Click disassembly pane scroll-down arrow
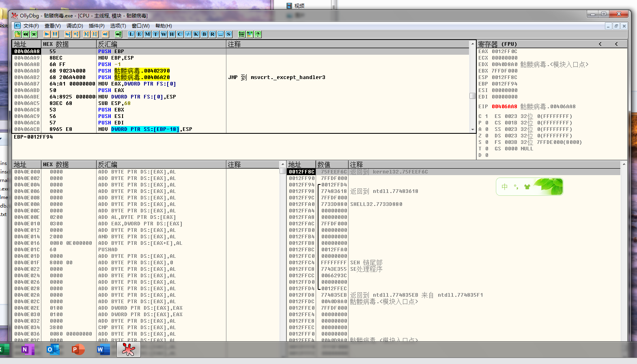 point(472,130)
